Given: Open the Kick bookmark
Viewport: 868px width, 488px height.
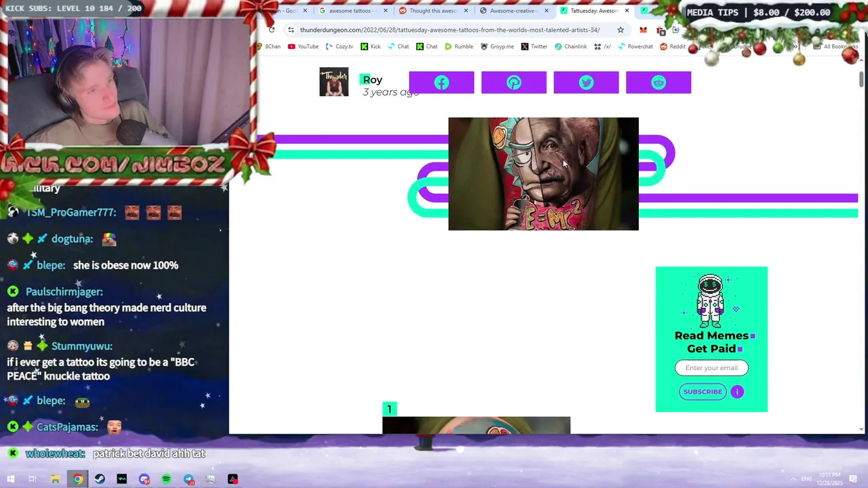Looking at the screenshot, I should (371, 47).
